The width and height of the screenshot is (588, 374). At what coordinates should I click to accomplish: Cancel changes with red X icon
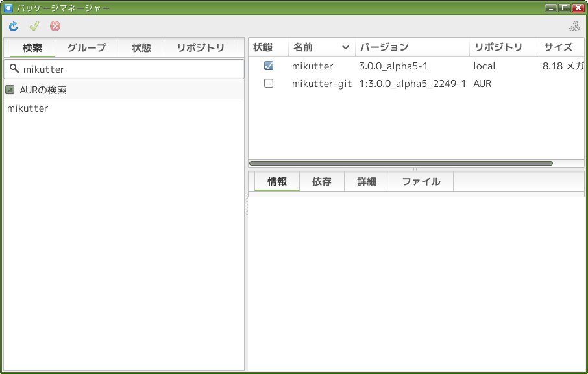click(x=55, y=26)
